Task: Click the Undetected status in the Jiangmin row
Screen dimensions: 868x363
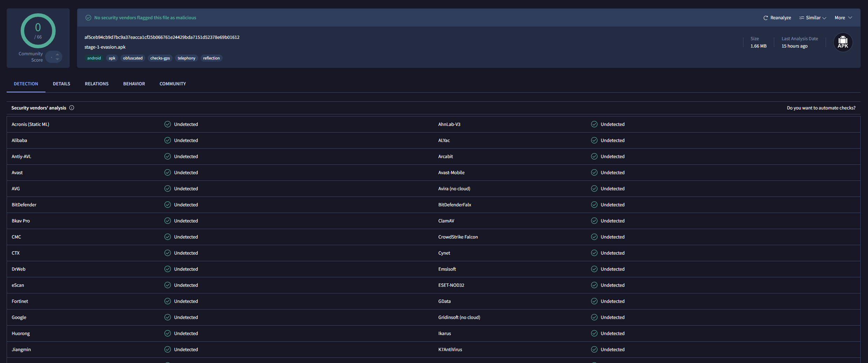Action: 186,350
